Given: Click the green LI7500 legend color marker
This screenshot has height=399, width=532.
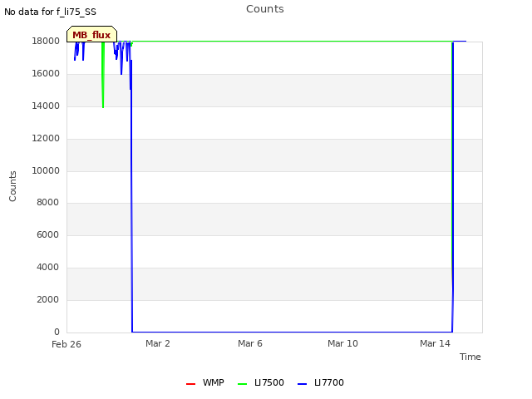Looking at the screenshot, I should pos(242,384).
